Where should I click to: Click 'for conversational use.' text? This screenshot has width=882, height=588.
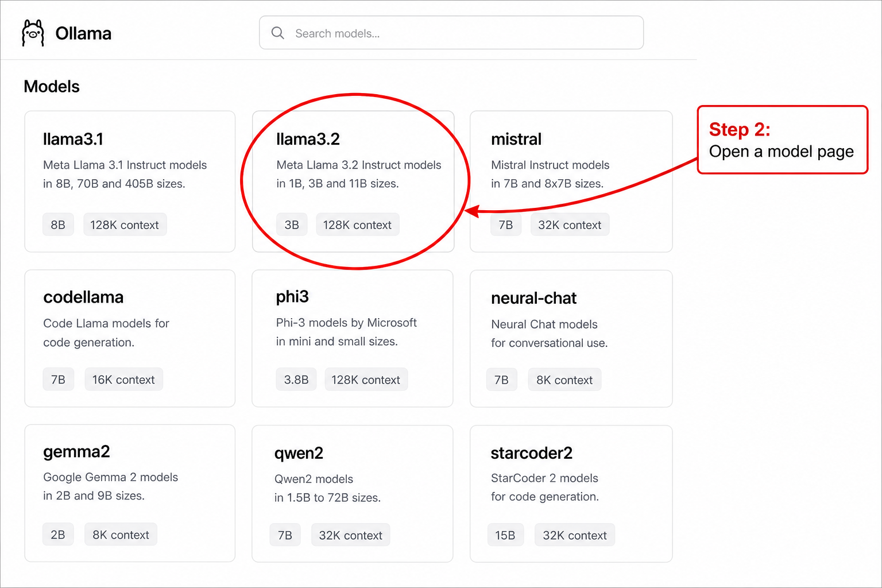click(550, 343)
